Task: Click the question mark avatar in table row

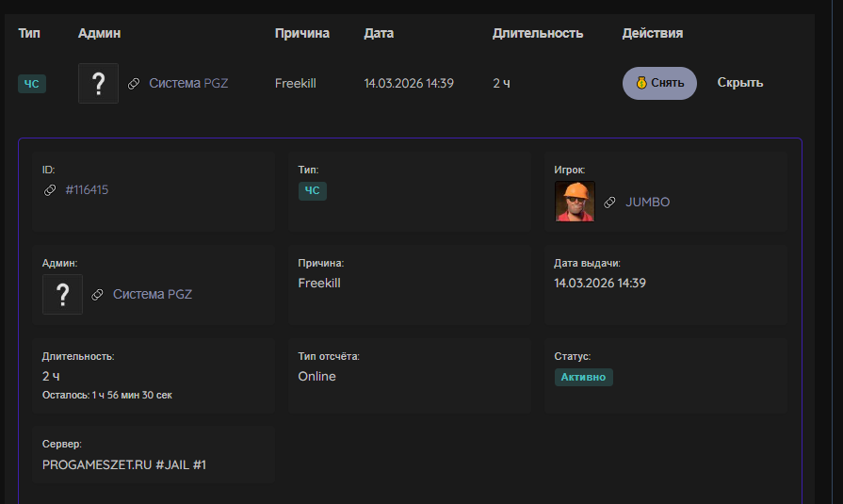Action: 98,84
